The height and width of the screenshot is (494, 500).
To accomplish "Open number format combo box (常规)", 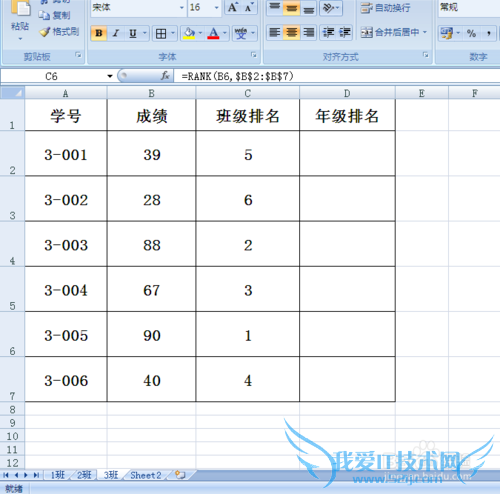I will pyautogui.click(x=468, y=7).
